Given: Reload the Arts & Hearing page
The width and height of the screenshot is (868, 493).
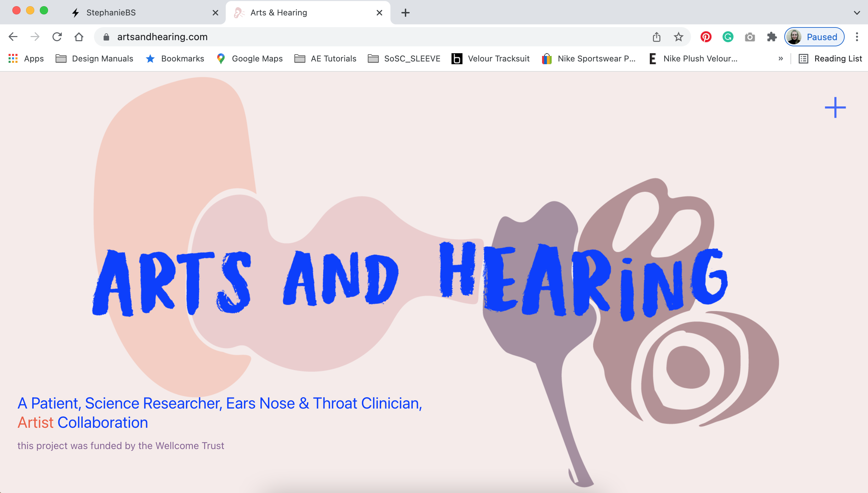Looking at the screenshot, I should click(x=57, y=37).
